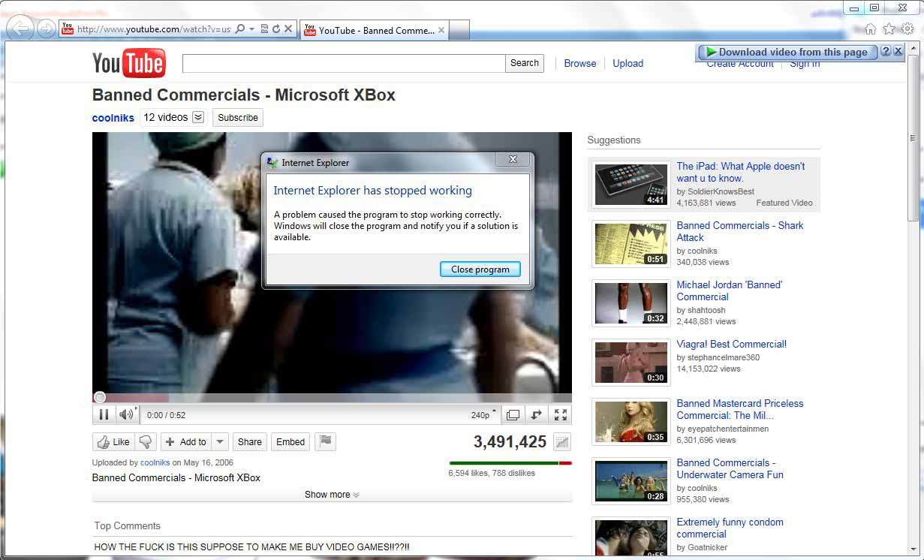Toggle the pop-out player size icon
Screen dimensions: 924x560
click(513, 414)
